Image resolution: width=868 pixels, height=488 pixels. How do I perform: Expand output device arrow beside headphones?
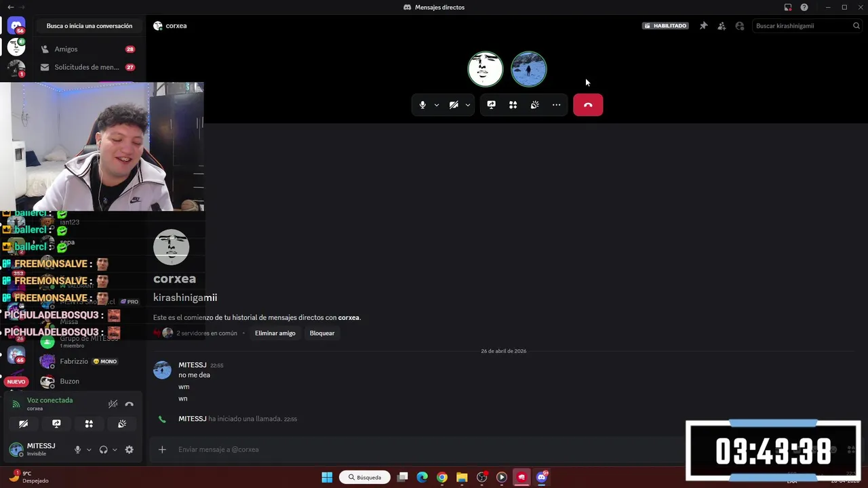tap(115, 450)
